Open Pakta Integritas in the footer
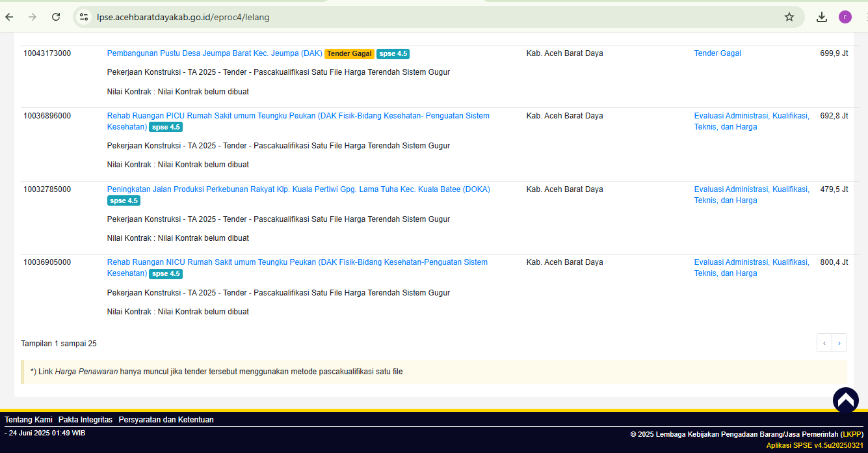 click(85, 420)
